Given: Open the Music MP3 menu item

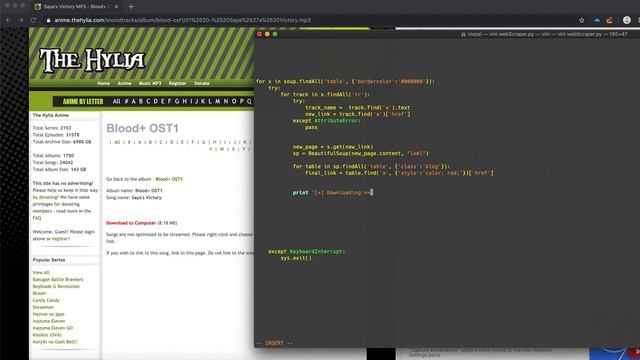Looking at the screenshot, I should pyautogui.click(x=150, y=83).
